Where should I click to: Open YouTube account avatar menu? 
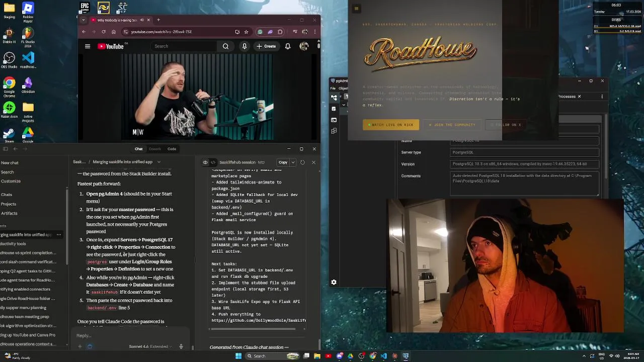click(x=304, y=46)
